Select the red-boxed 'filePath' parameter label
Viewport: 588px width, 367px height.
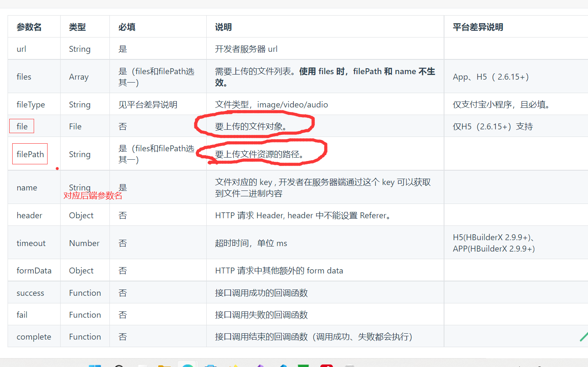point(29,154)
